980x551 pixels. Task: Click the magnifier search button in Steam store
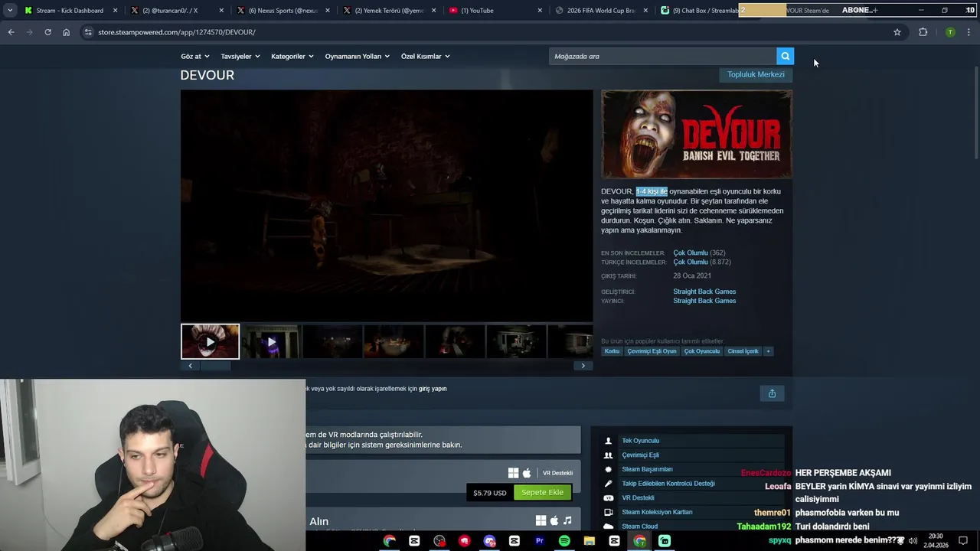coord(785,56)
